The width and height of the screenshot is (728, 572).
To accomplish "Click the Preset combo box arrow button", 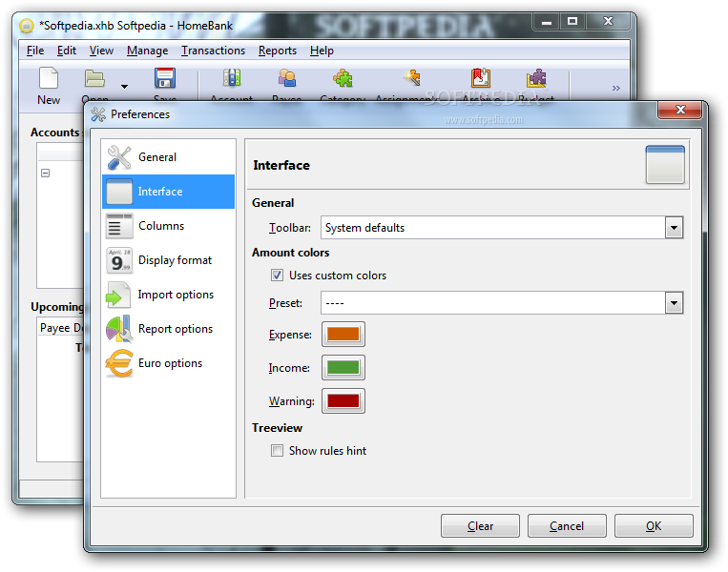I will [x=674, y=303].
